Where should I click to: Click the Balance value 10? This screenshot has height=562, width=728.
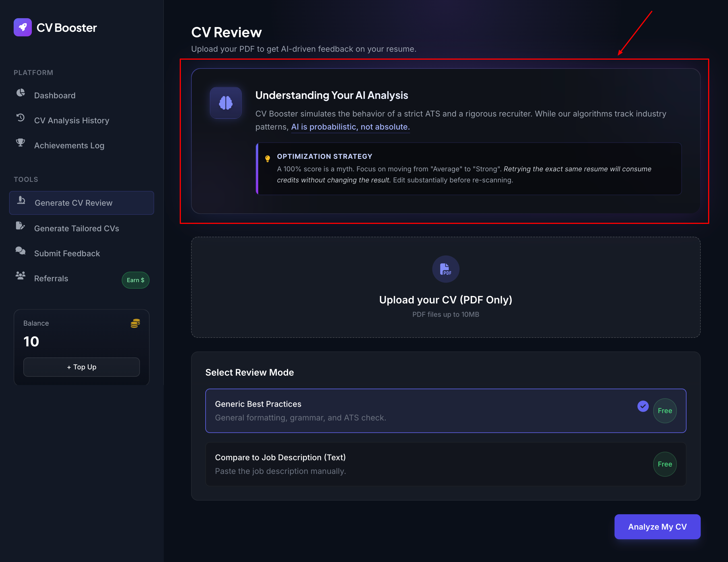[31, 342]
